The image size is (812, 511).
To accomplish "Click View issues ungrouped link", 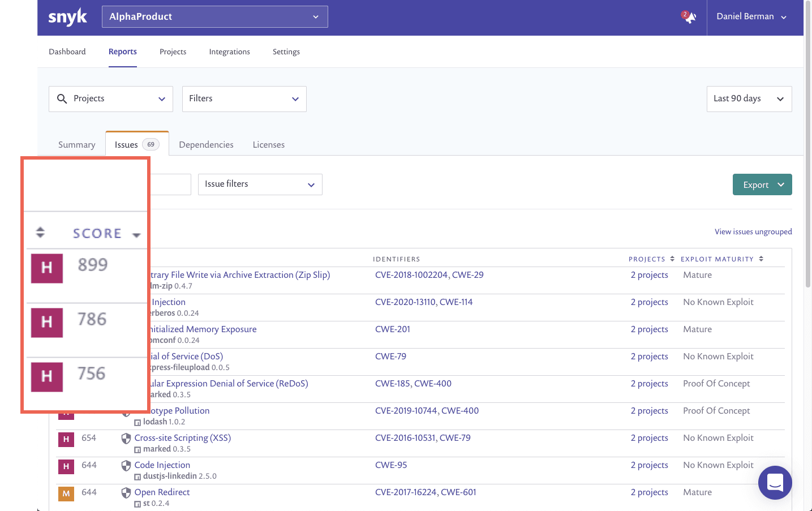I will click(753, 231).
